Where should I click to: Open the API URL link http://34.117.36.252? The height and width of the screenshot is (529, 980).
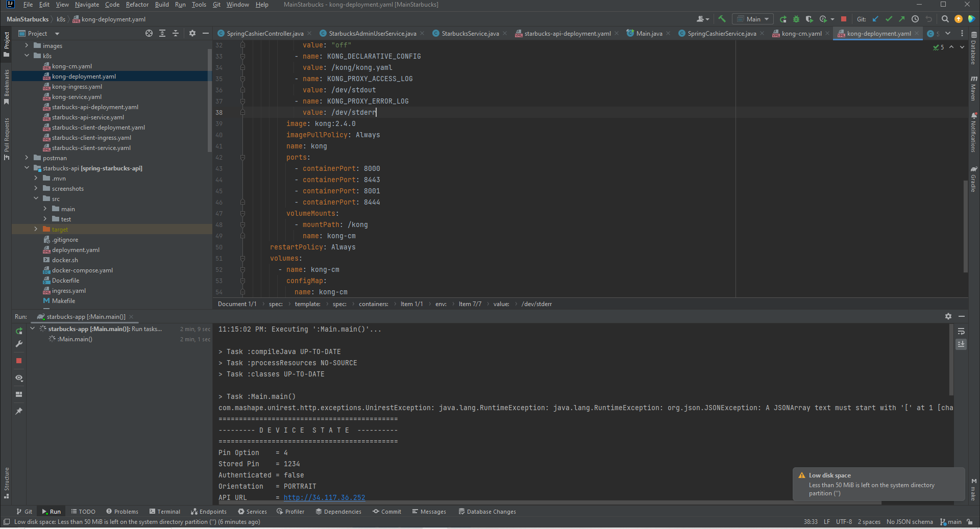point(324,497)
